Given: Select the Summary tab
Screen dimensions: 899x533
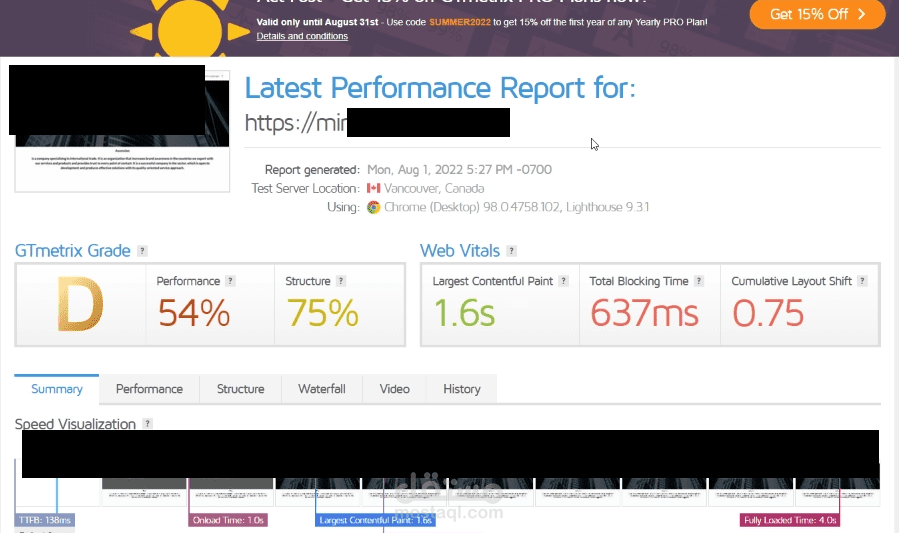Looking at the screenshot, I should click(x=57, y=389).
